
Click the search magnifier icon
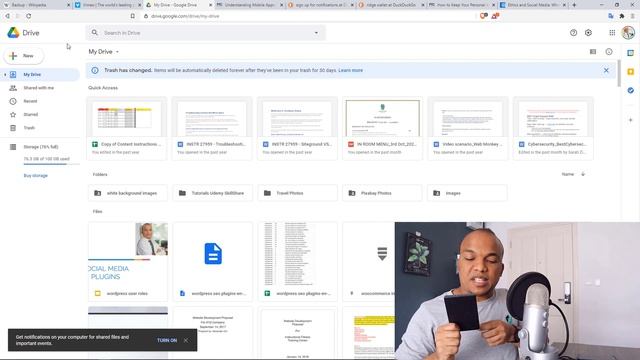coord(95,33)
